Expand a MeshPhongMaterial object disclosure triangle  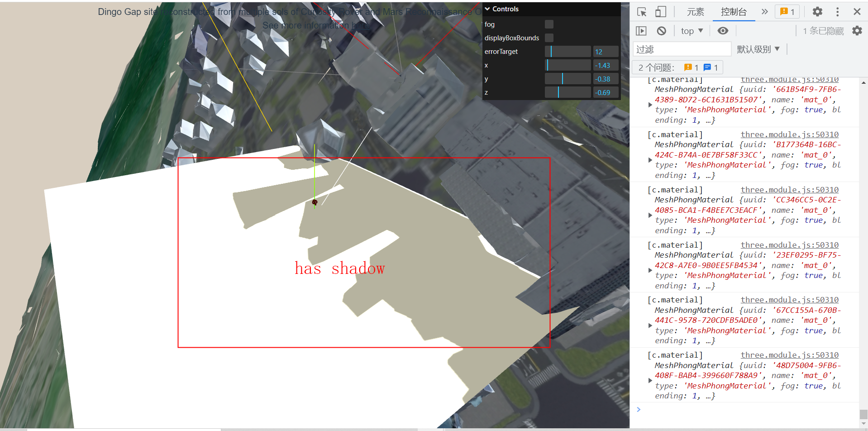click(x=650, y=159)
